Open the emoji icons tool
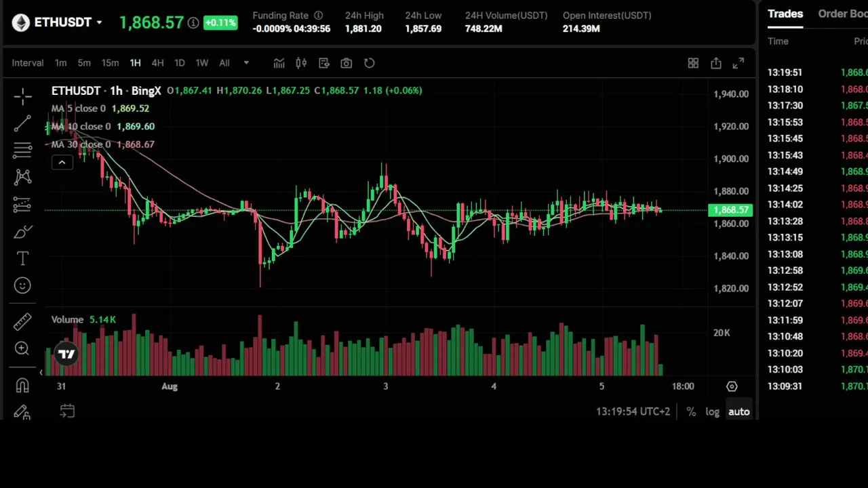 tap(22, 285)
